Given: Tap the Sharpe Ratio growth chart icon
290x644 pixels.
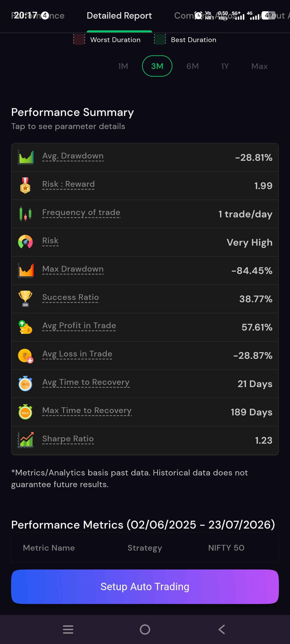Looking at the screenshot, I should 25,440.
